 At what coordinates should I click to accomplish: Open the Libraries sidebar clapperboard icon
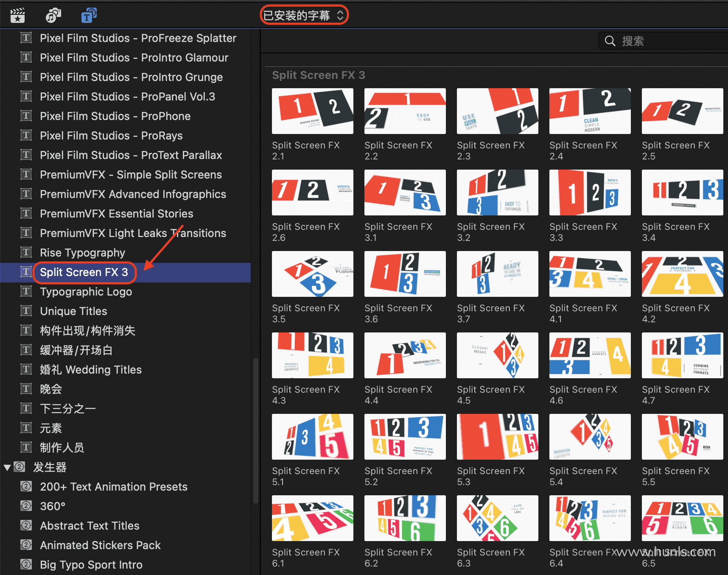tap(17, 16)
